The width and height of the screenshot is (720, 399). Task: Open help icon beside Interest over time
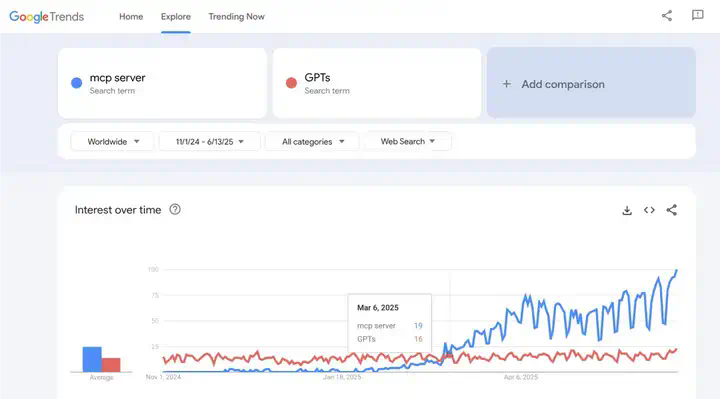point(175,209)
